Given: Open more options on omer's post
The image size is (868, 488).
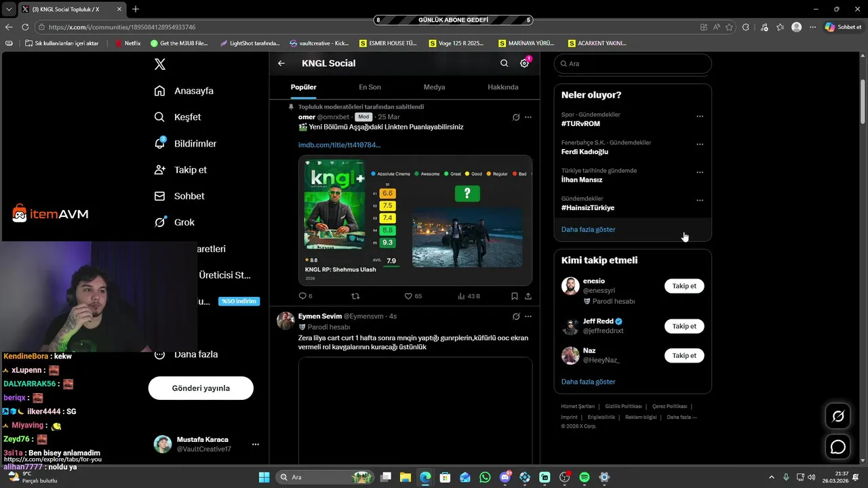Looking at the screenshot, I should coord(528,117).
